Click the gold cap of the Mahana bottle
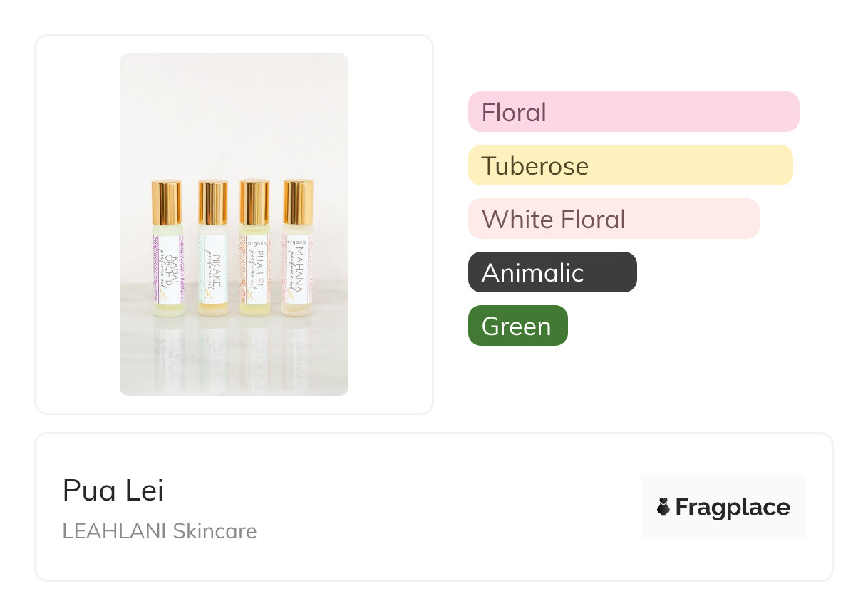The width and height of the screenshot is (868, 616). (297, 202)
